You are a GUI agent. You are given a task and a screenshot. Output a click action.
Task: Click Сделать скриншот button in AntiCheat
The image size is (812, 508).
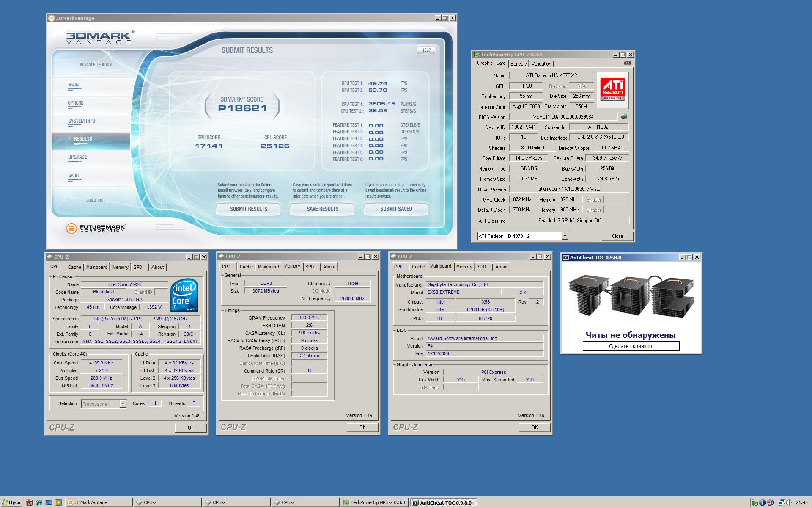[631, 346]
